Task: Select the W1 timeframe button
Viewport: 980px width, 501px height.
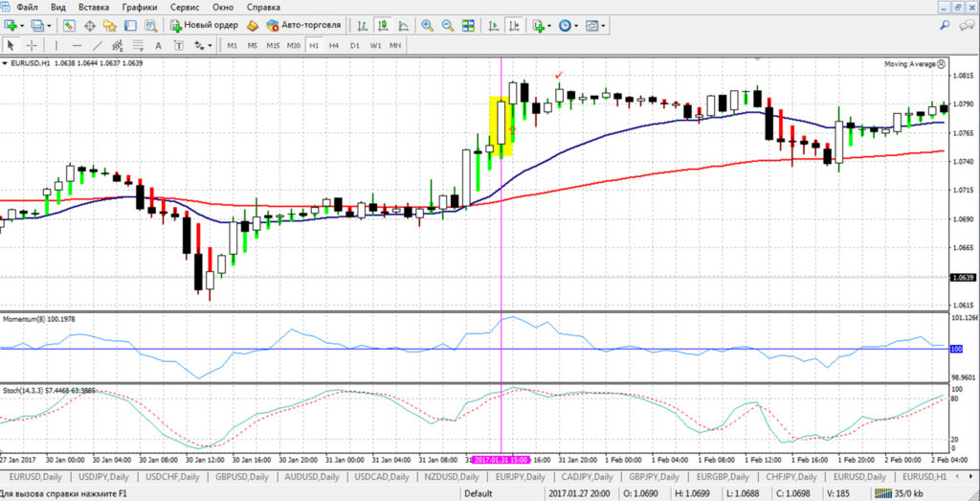Action: click(375, 46)
